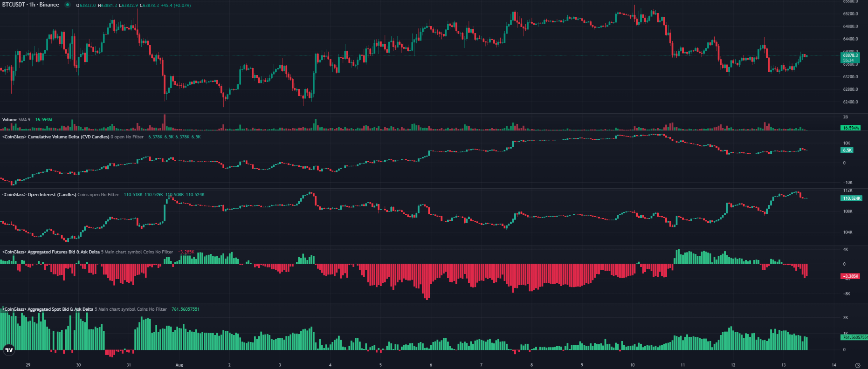The image size is (868, 369).
Task: Click date 5 on the time axis
Action: click(x=380, y=365)
